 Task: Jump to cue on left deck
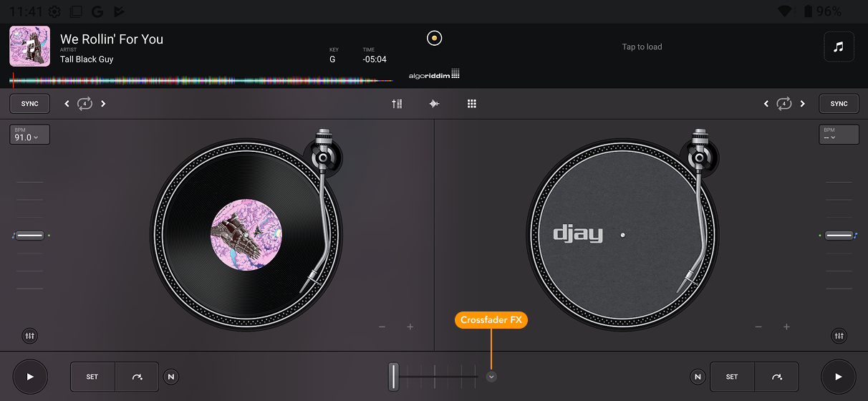click(x=137, y=377)
